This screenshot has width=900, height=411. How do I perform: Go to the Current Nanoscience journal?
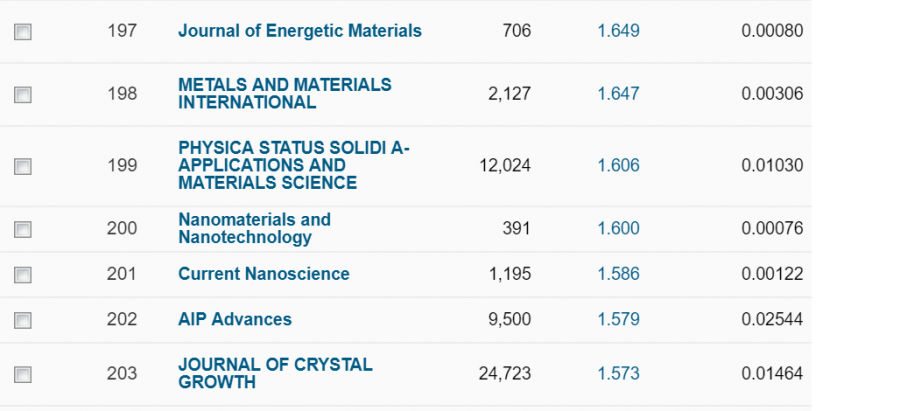pyautogui.click(x=263, y=274)
